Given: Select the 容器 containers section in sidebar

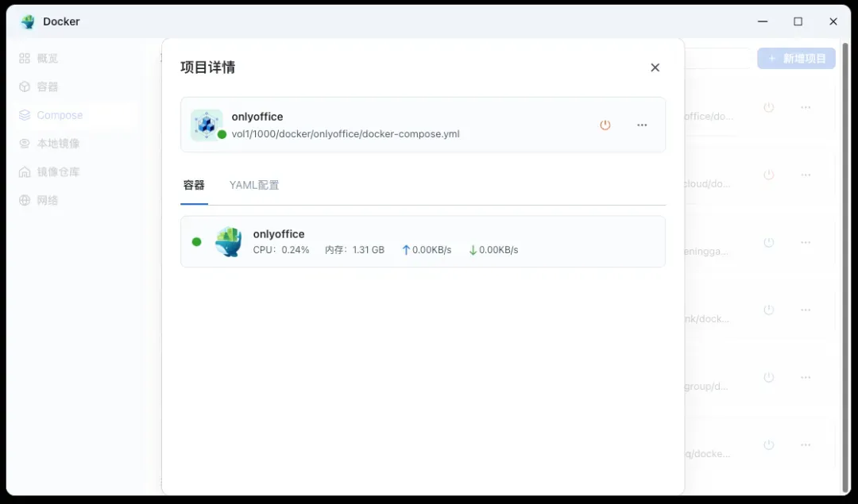Looking at the screenshot, I should (48, 87).
